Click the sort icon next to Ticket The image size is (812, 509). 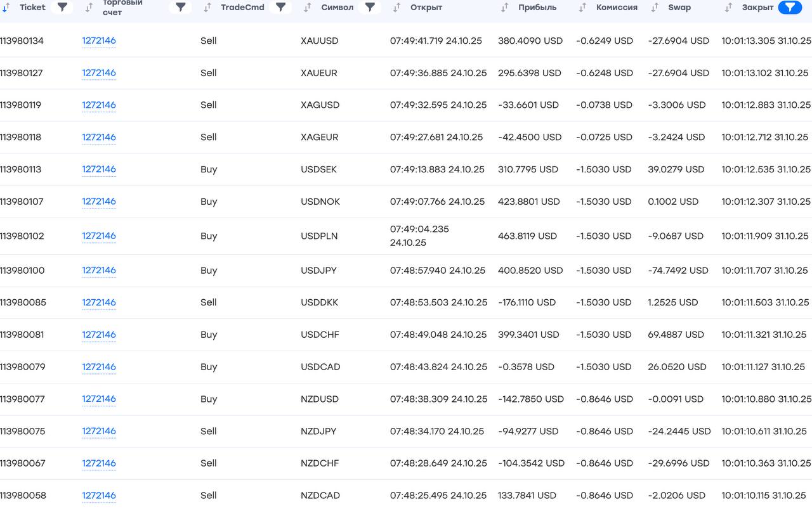6,8
